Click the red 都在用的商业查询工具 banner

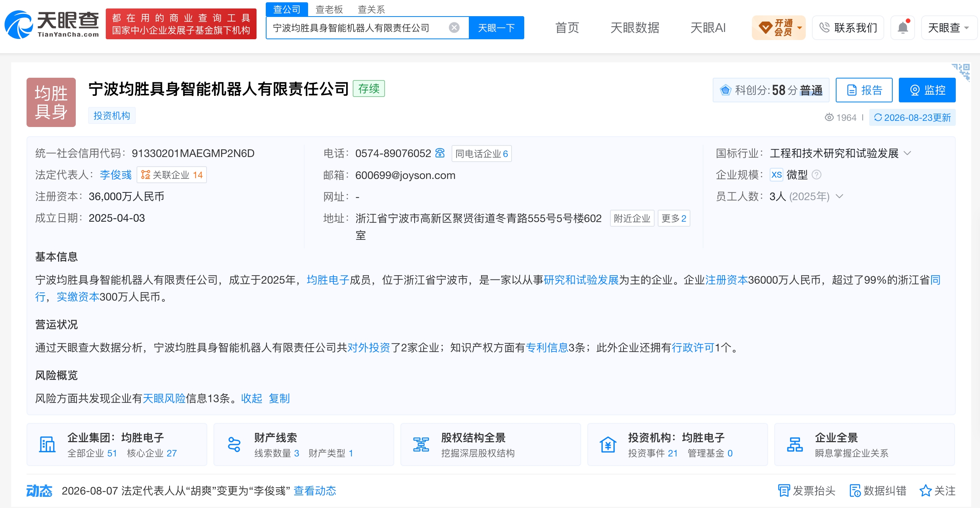[181, 24]
